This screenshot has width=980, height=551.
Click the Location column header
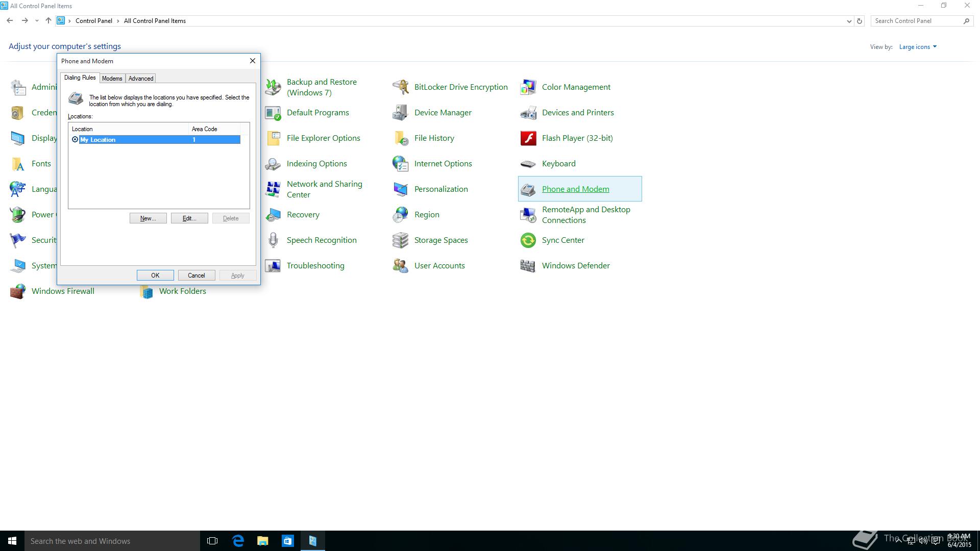pos(128,129)
